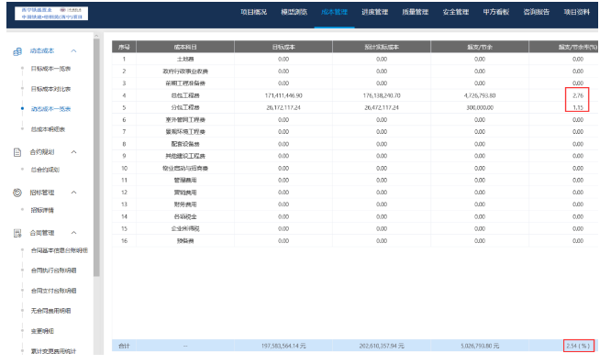Open 招标详情 in the sidebar
This screenshot has height=364, width=611.
point(42,210)
